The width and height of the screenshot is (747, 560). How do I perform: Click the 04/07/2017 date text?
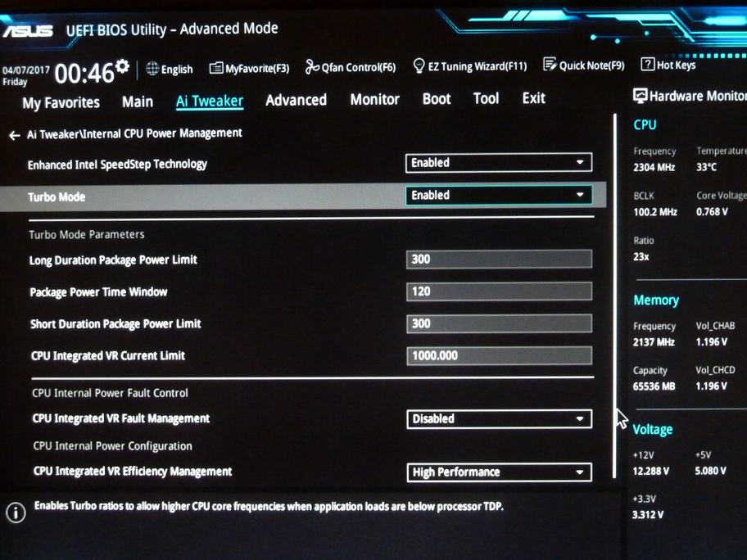coord(25,70)
